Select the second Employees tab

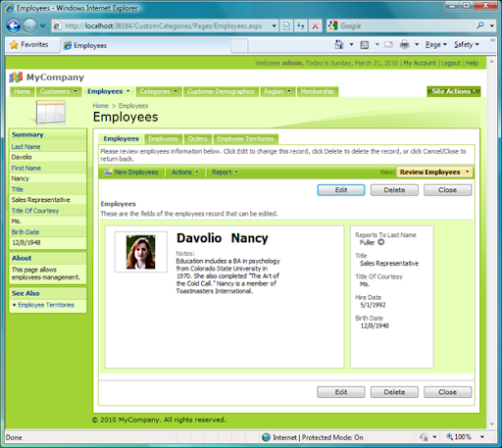(163, 139)
